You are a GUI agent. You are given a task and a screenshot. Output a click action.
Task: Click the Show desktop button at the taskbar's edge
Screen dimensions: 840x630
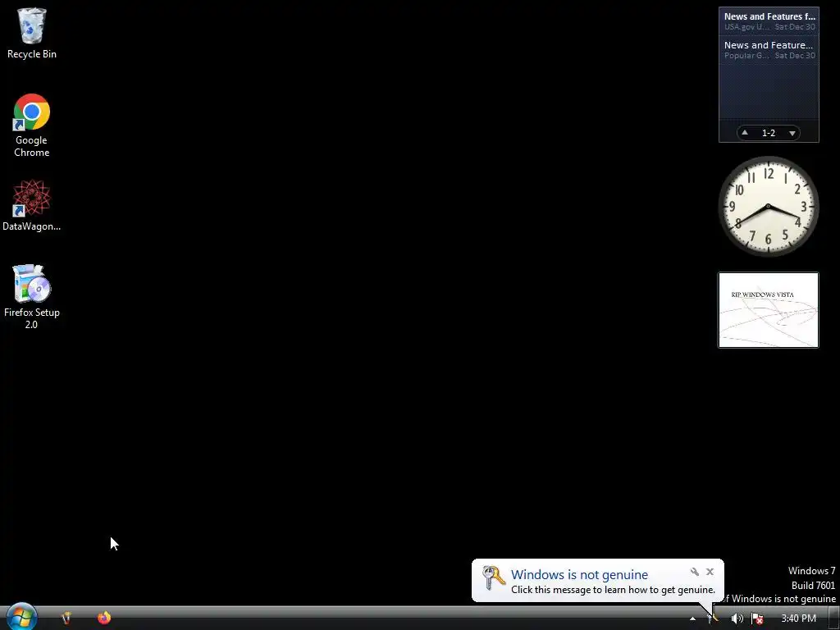(834, 619)
